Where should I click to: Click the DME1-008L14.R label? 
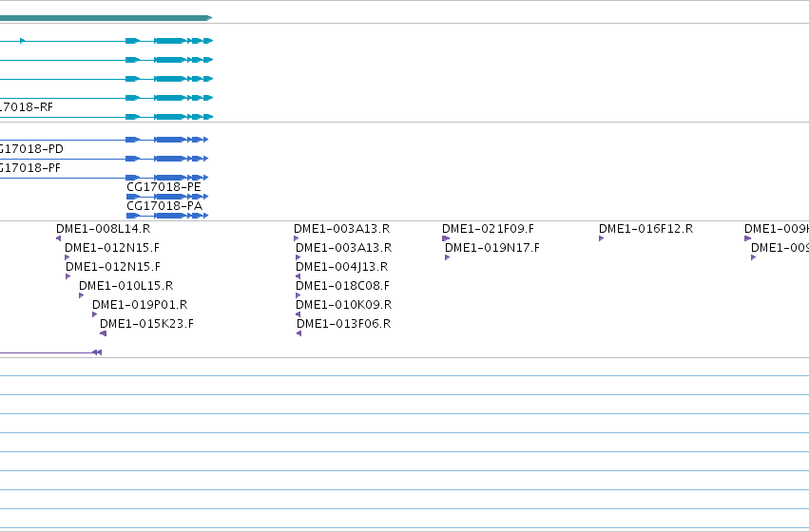(104, 228)
